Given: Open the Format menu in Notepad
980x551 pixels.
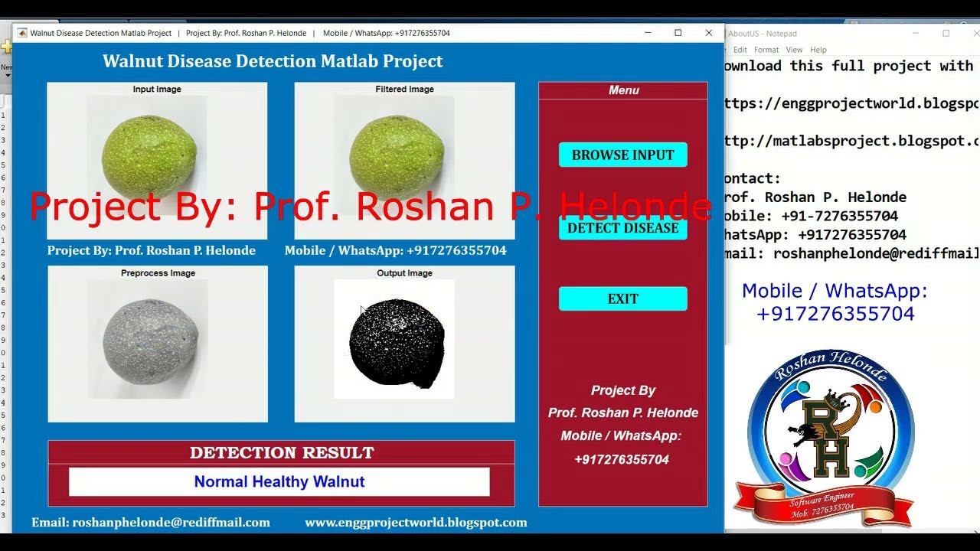Looking at the screenshot, I should pos(766,50).
